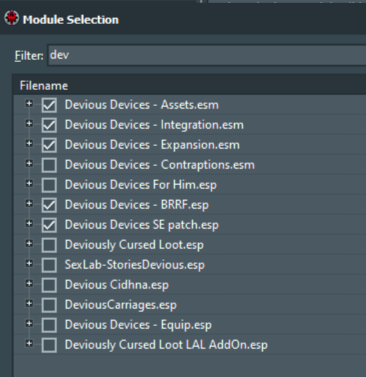Expand Devious Devices - Integration.esm tree node
Viewport: 366px width, 377px height.
[x=29, y=124]
